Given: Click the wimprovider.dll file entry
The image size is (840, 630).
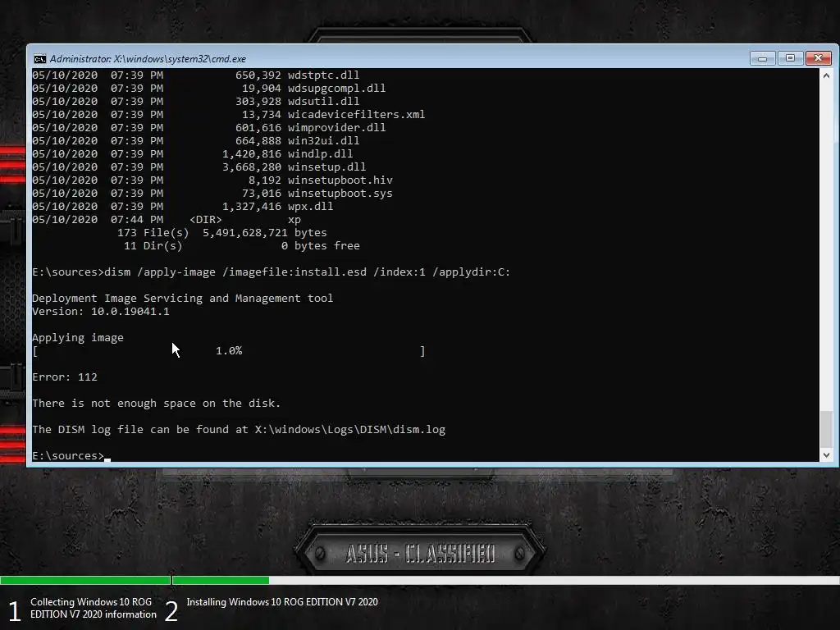Looking at the screenshot, I should pyautogui.click(x=336, y=127).
